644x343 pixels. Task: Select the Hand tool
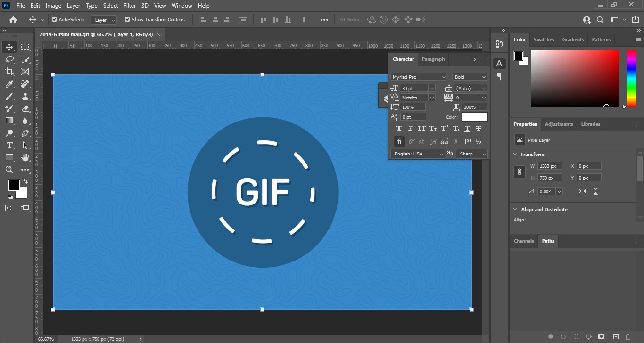tap(25, 157)
